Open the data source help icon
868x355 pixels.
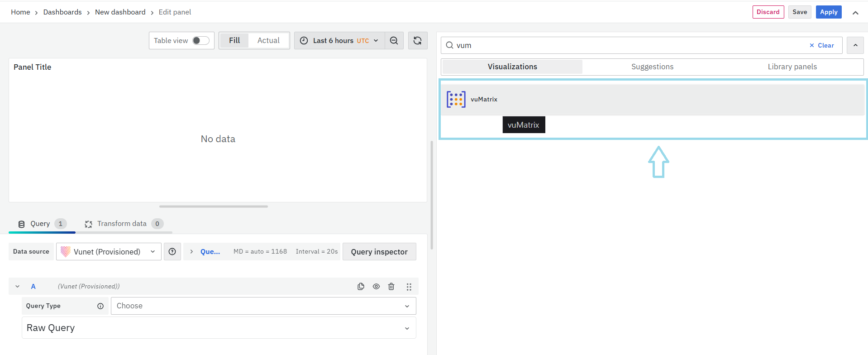172,252
